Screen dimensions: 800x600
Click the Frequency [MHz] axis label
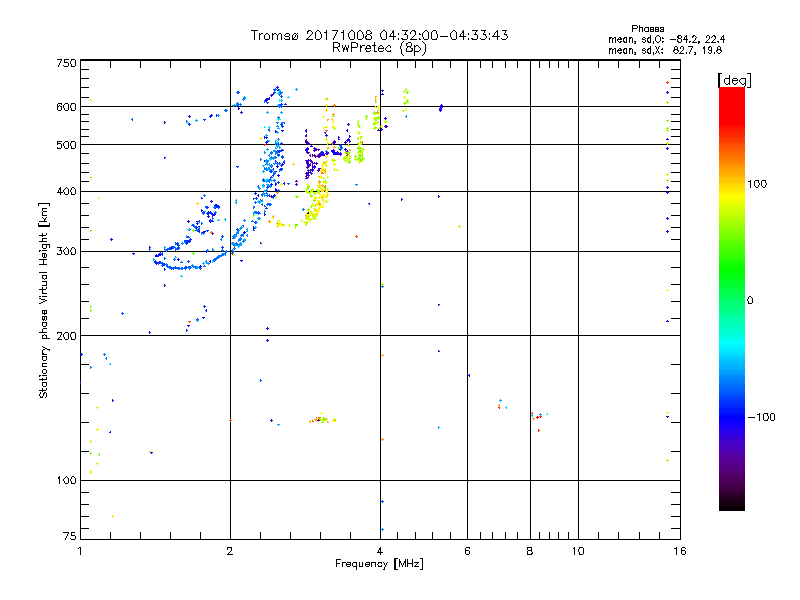379,564
